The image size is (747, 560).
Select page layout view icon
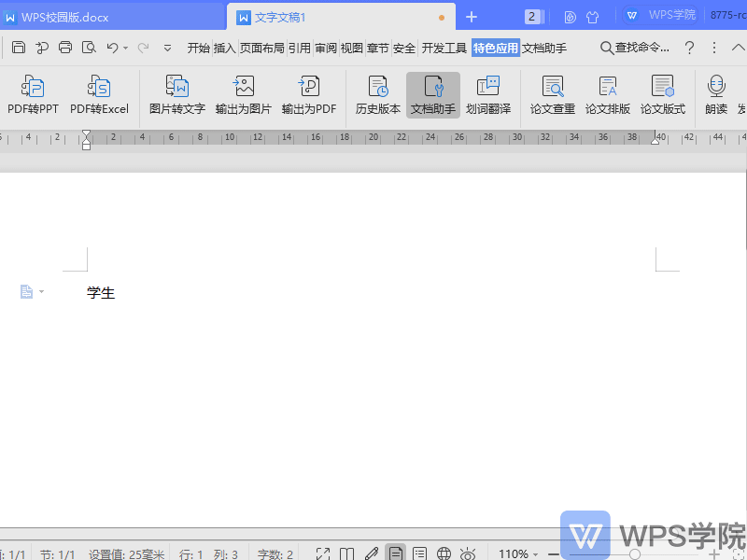[x=395, y=553]
